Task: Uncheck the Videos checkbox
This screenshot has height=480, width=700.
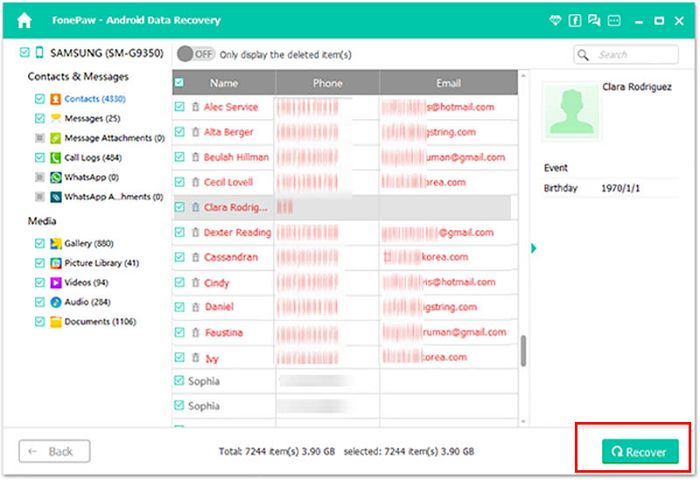Action: [x=40, y=283]
